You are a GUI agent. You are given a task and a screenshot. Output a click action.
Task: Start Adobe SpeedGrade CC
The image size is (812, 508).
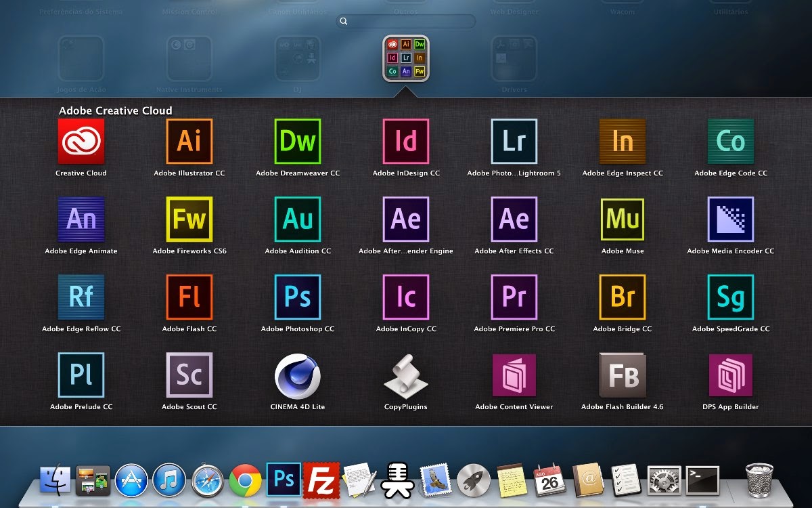pyautogui.click(x=729, y=297)
